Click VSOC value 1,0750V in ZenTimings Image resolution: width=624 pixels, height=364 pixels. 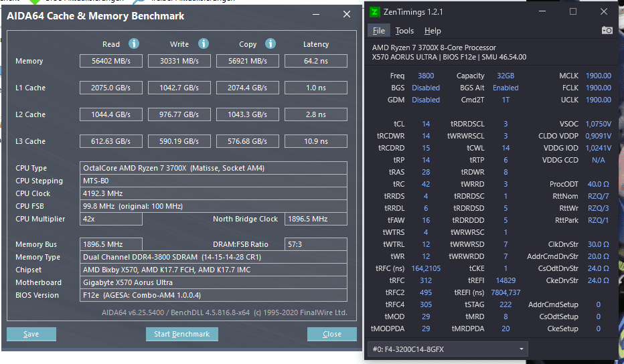pyautogui.click(x=598, y=124)
